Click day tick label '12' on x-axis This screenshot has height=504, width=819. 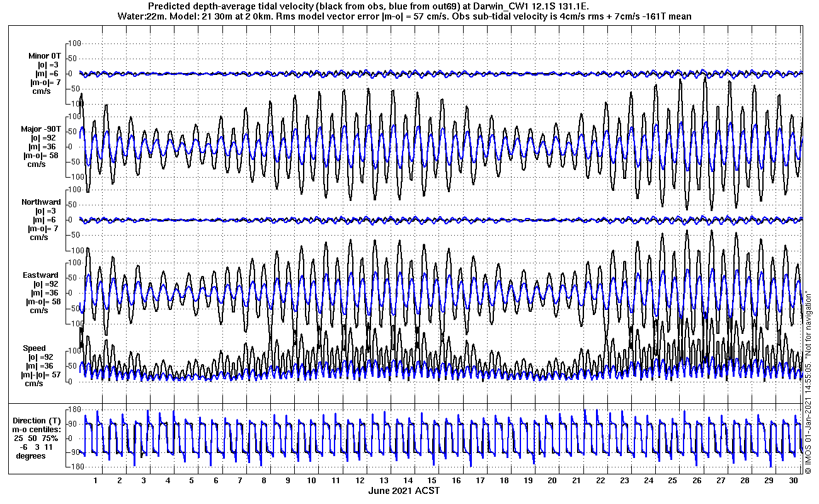pyautogui.click(x=360, y=481)
